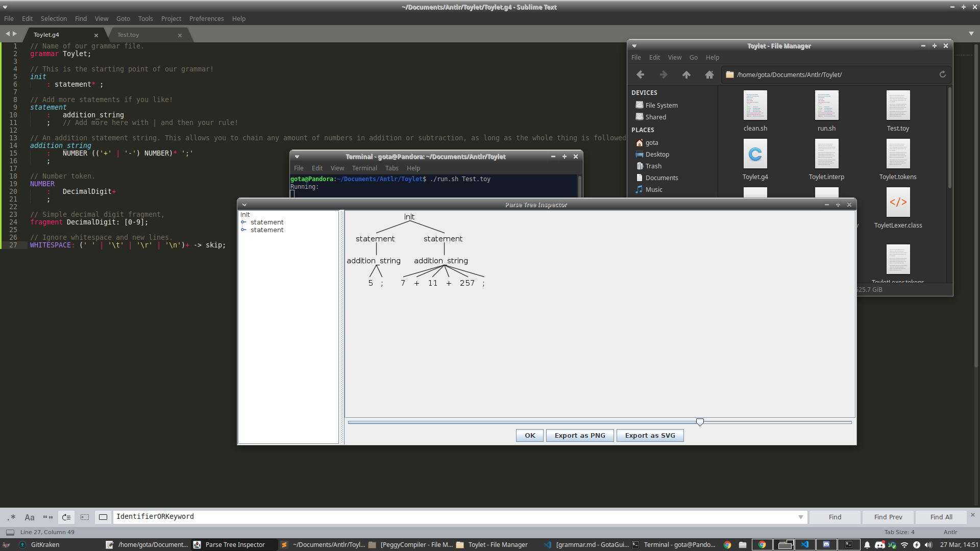
Task: Click the Find button
Action: coord(835,517)
